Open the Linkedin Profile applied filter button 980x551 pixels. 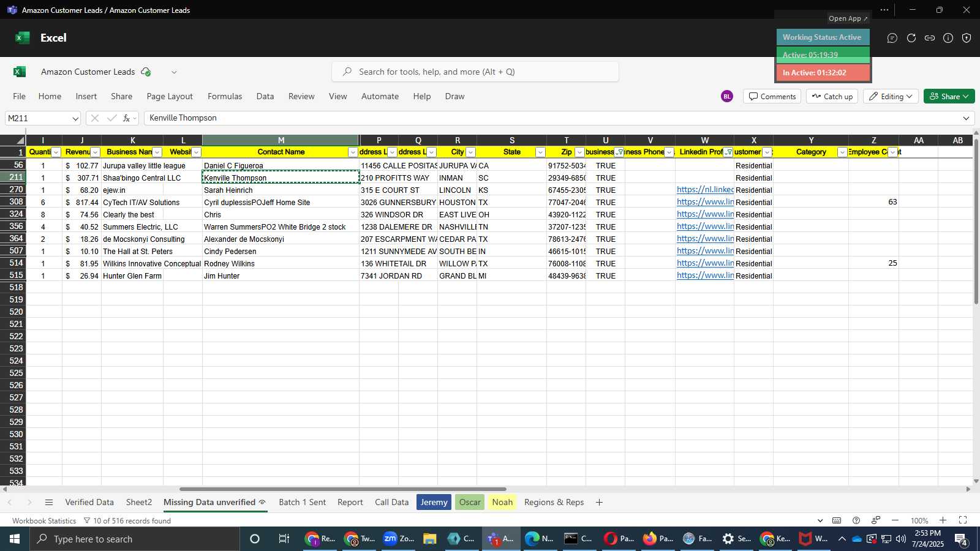728,152
